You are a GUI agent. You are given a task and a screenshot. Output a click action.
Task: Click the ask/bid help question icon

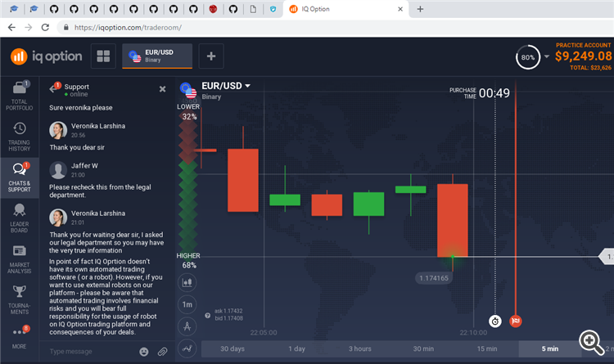click(208, 316)
